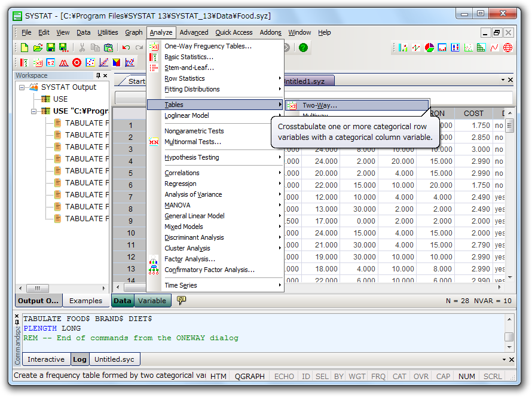532x397 pixels.
Task: Click the t2 test toolbar icon
Action: (x=51, y=62)
